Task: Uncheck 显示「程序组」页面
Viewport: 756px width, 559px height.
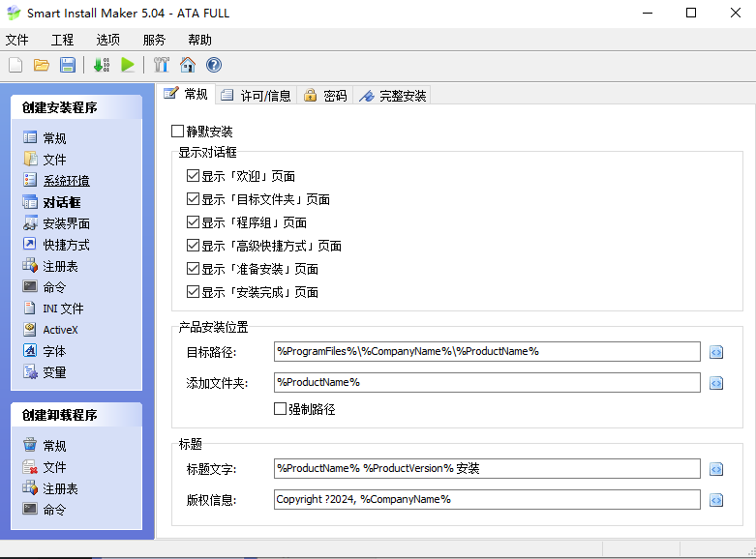Action: [x=193, y=222]
